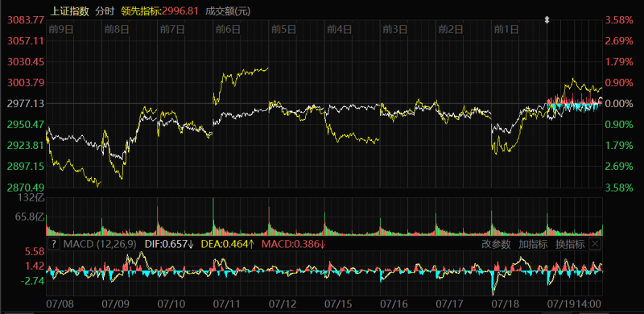Select the 前9日 day marker

[61, 29]
